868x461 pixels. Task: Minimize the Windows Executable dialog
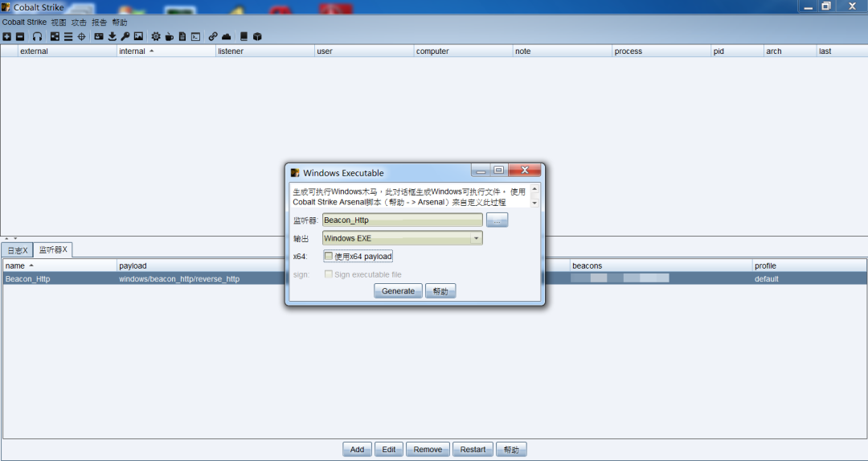[x=481, y=170]
